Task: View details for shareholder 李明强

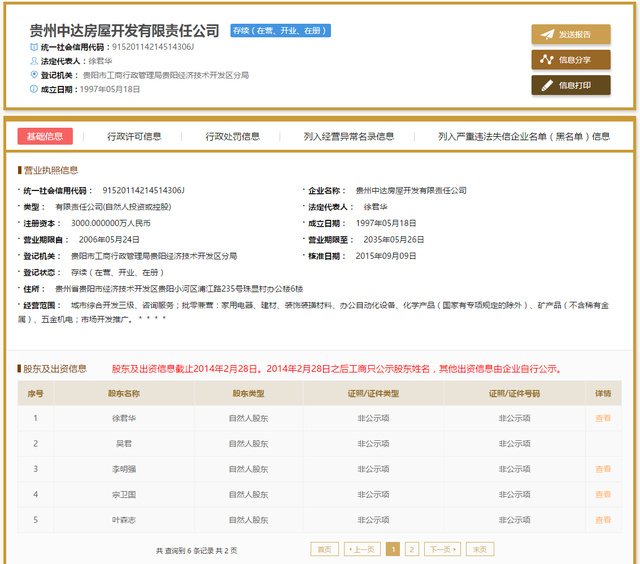Action: [602, 469]
